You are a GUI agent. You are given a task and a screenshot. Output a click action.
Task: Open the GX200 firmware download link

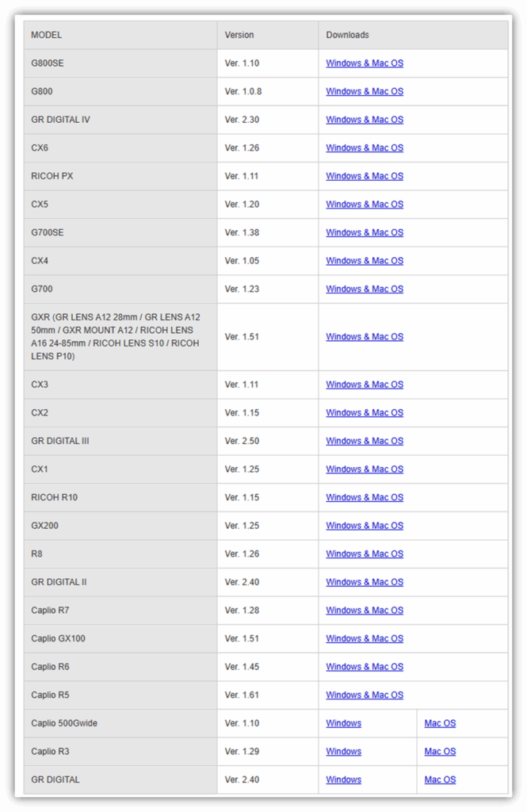365,526
